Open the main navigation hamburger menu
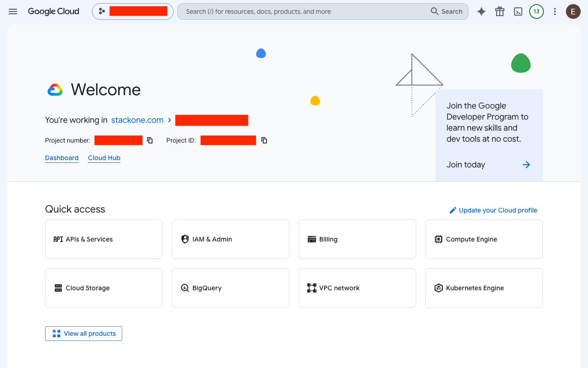 (x=13, y=11)
